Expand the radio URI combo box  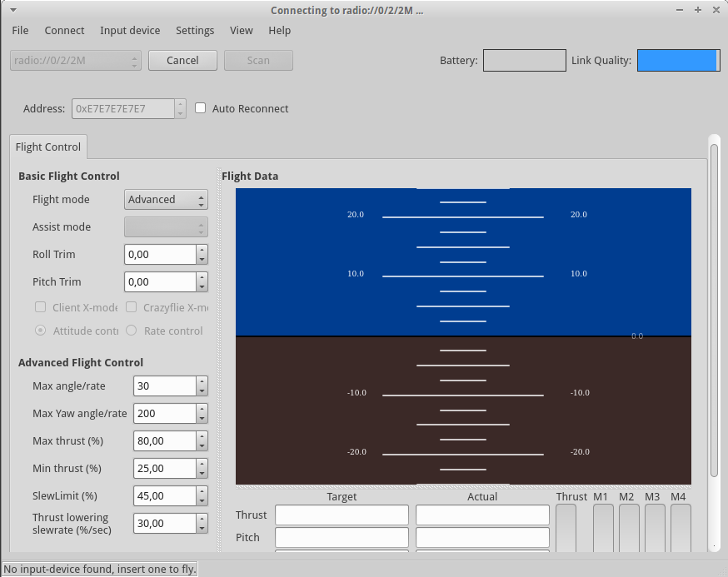(76, 60)
